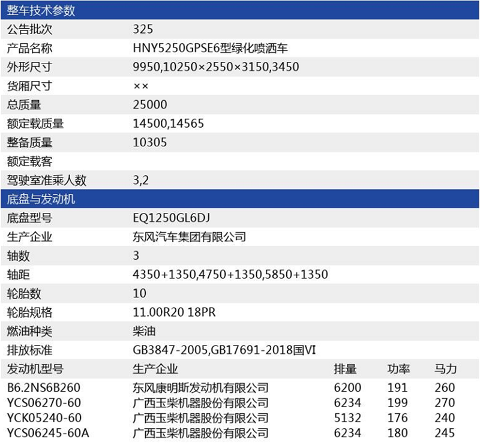Viewport: 480px width, 448px height.
Task: Select the 额定载质量 value 14500,14565
Action: click(x=168, y=124)
